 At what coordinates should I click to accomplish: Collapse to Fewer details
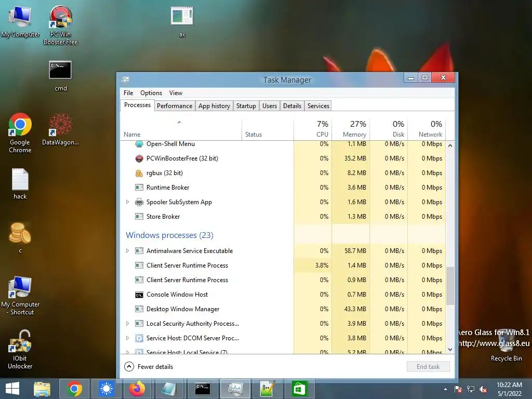(x=149, y=366)
